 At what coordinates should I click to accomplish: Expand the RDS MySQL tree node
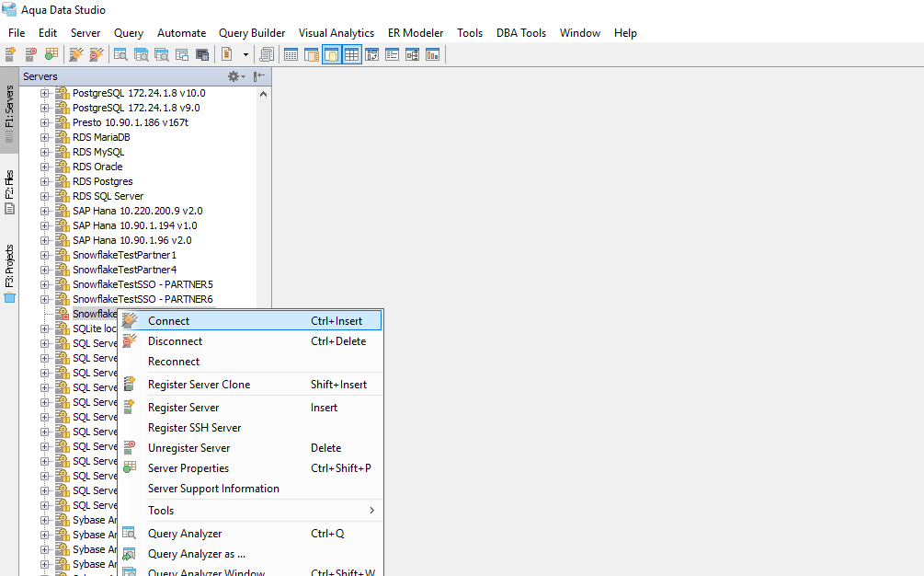pyautogui.click(x=44, y=152)
